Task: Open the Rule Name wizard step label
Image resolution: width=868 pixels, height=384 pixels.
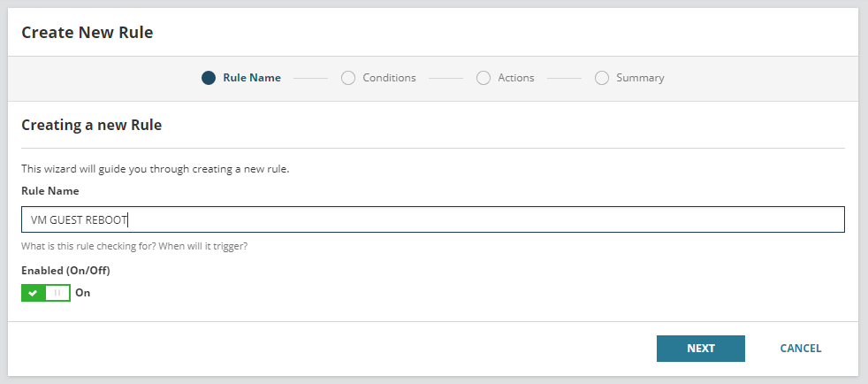Action: tap(252, 78)
